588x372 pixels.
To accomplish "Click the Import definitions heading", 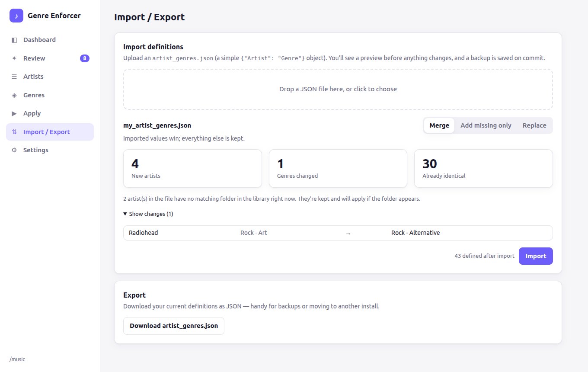I will pyautogui.click(x=153, y=47).
